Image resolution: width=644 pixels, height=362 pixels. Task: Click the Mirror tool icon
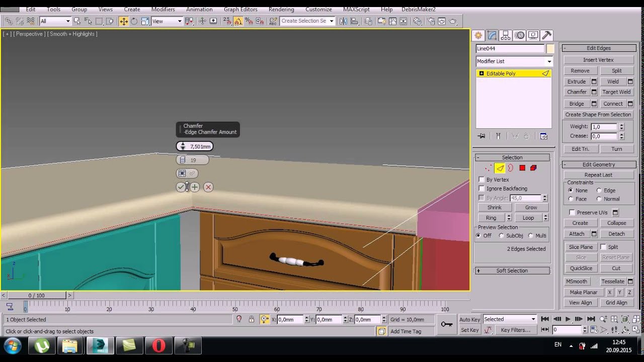click(x=344, y=21)
